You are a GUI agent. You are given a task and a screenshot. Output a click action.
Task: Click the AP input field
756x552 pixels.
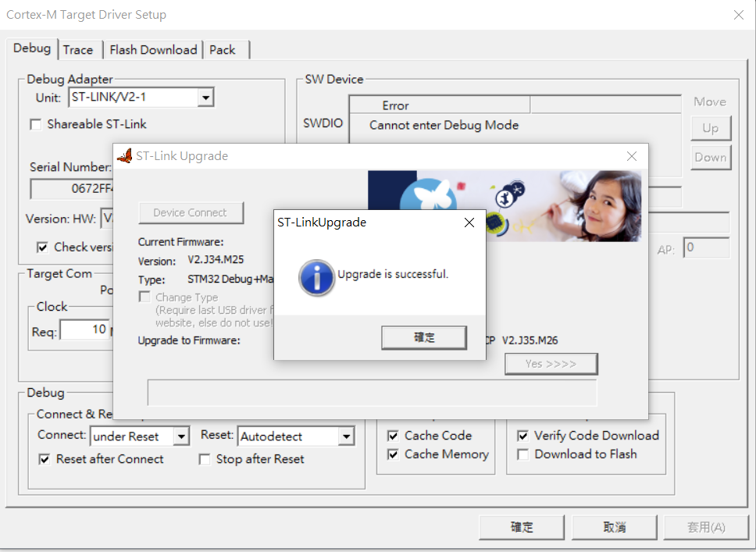pos(706,248)
